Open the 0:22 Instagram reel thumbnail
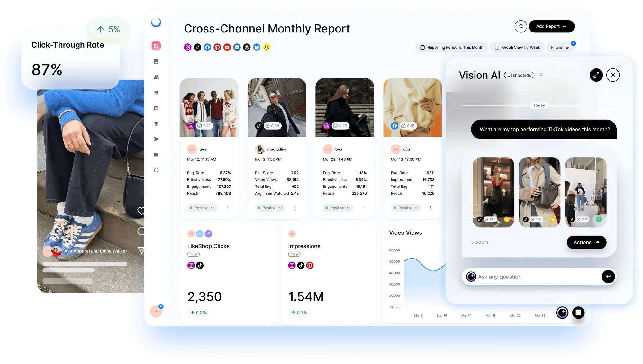The height and width of the screenshot is (364, 643). pos(345,107)
